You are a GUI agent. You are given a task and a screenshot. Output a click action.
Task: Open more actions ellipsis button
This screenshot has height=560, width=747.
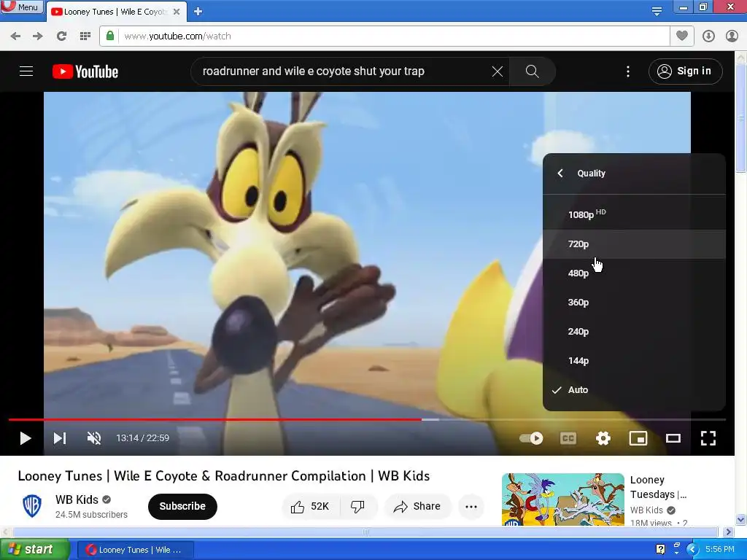471,506
